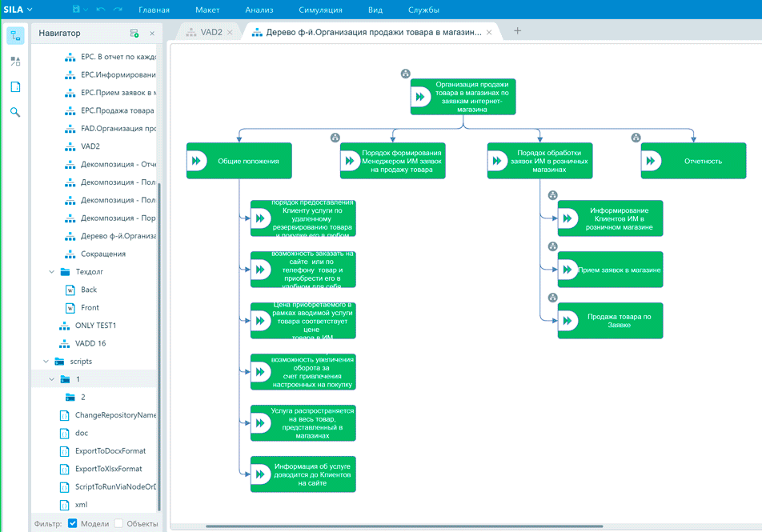The image size is (762, 532).
Task: Click the document page icon in left sidebar
Action: point(15,86)
